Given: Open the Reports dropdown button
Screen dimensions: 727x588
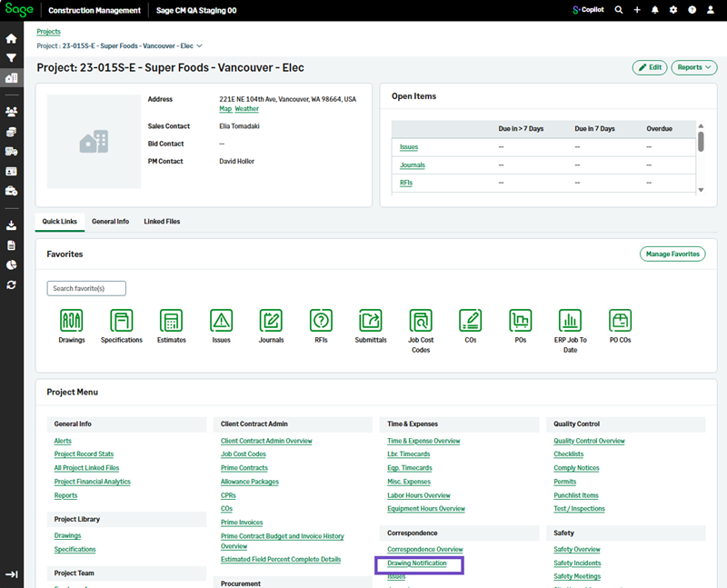Looking at the screenshot, I should [694, 67].
